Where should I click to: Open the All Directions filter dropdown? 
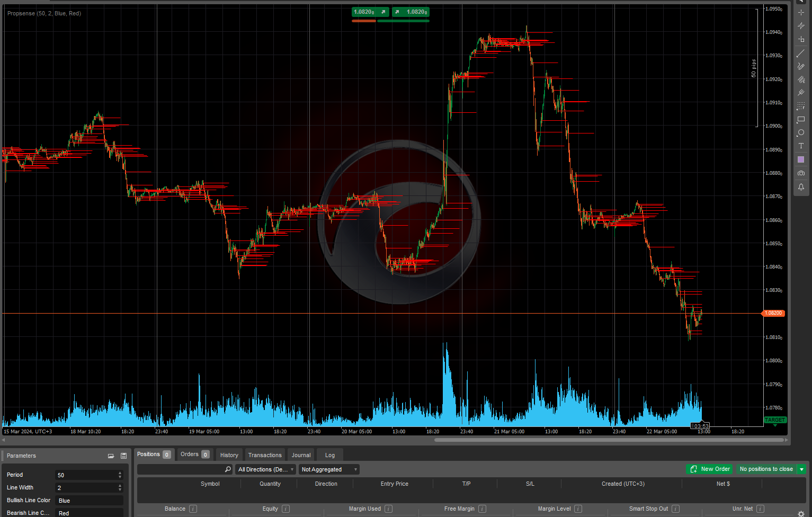(265, 469)
